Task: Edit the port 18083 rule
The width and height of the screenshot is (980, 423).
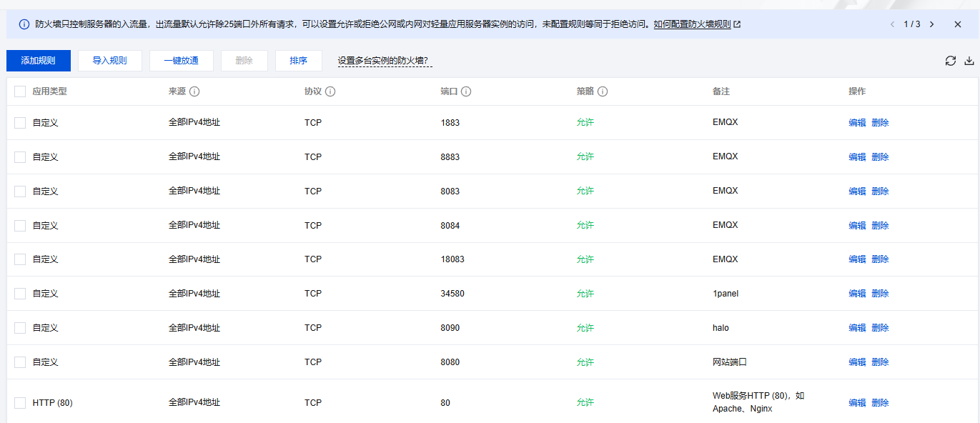Action: 857,259
